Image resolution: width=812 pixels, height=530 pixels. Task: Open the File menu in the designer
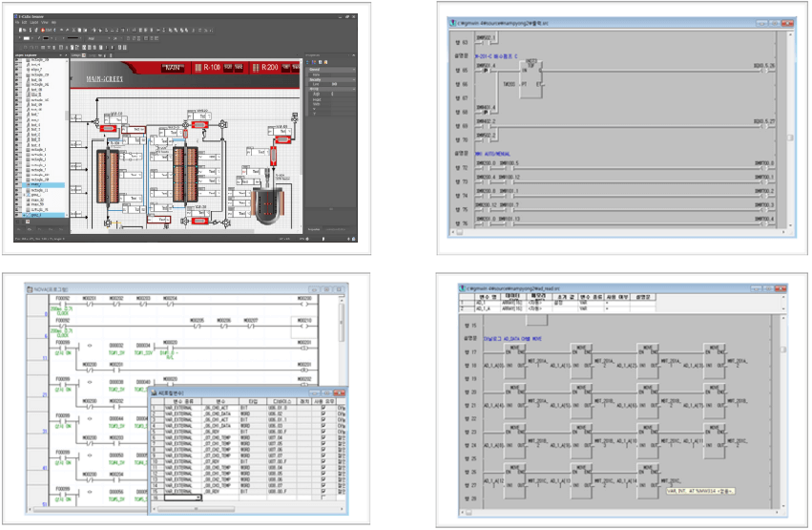tap(18, 22)
